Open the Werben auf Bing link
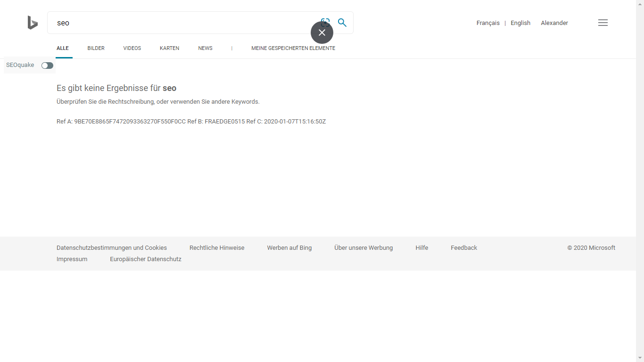 [289, 248]
